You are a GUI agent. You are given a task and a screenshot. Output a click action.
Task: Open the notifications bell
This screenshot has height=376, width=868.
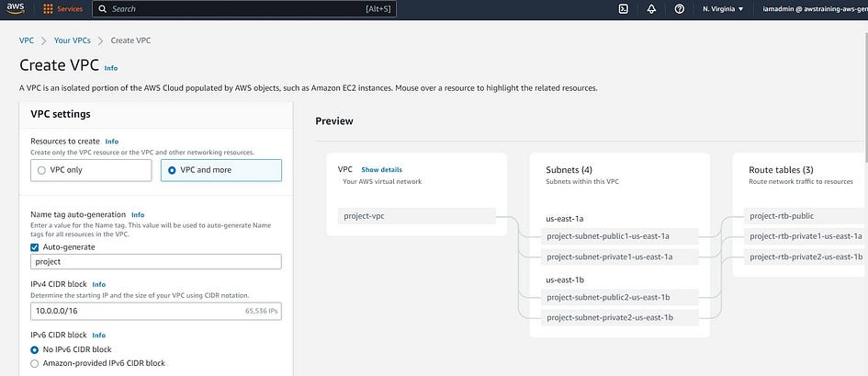tap(651, 9)
